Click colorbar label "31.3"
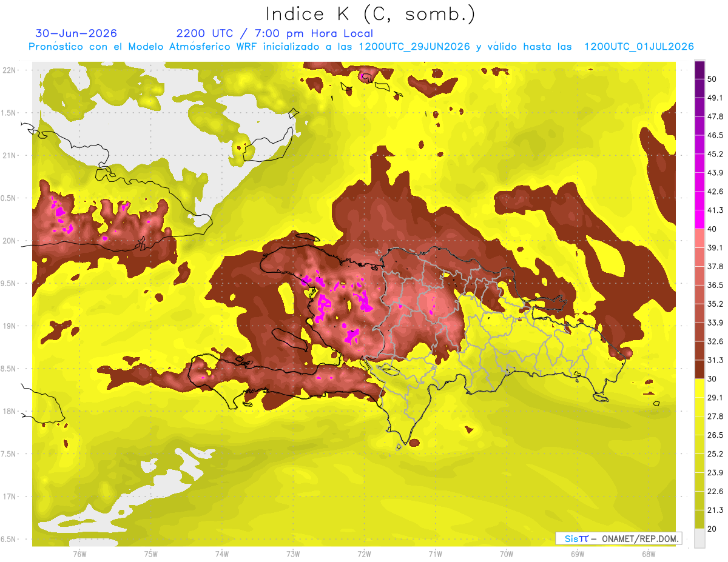 point(715,360)
